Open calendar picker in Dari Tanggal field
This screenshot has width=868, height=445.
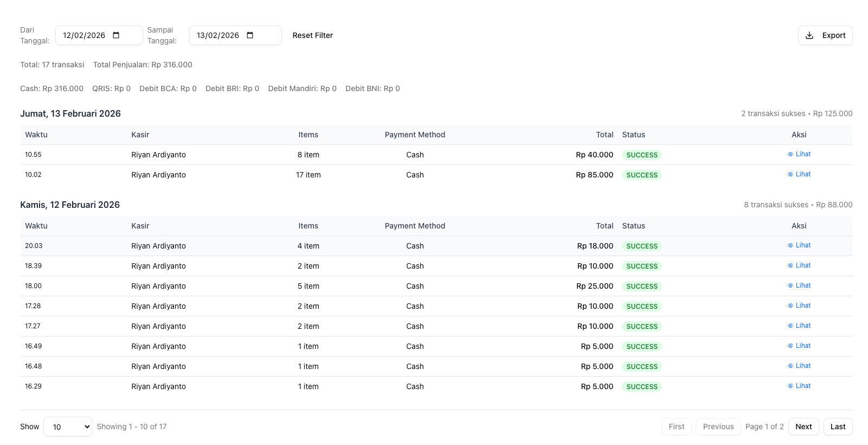(x=116, y=35)
